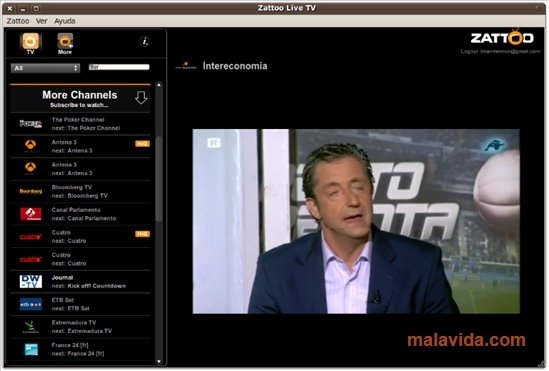Select "Bloomberg TV" channel name
549x371 pixels.
[72, 187]
